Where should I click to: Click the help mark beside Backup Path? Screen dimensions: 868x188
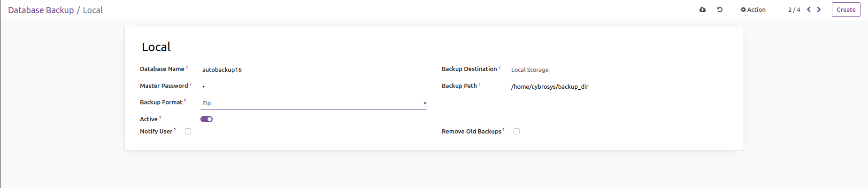479,84
